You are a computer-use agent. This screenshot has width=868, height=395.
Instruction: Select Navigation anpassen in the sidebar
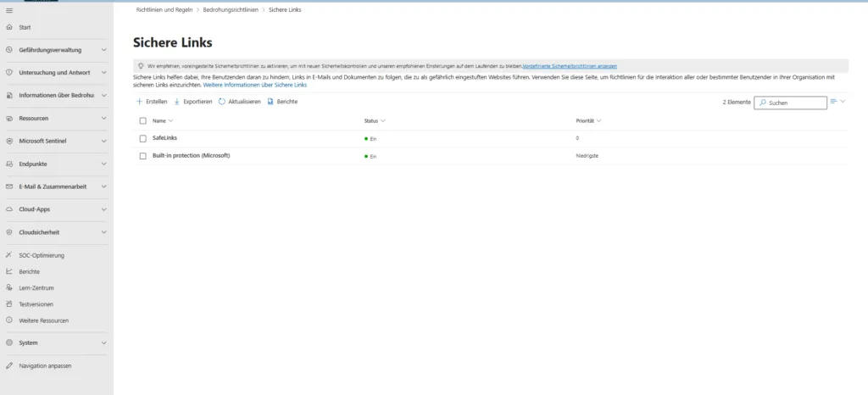[45, 365]
